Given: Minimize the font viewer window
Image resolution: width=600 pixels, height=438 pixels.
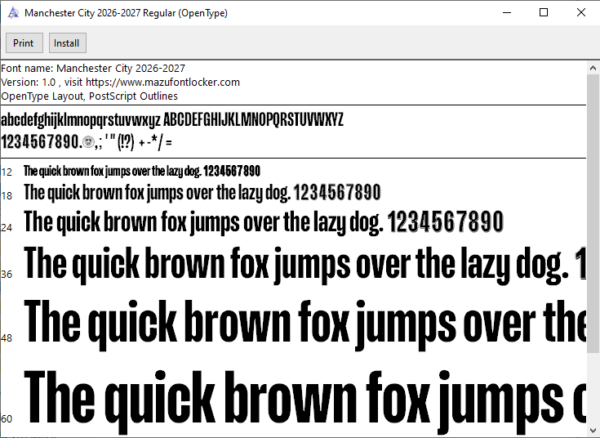Looking at the screenshot, I should [507, 13].
